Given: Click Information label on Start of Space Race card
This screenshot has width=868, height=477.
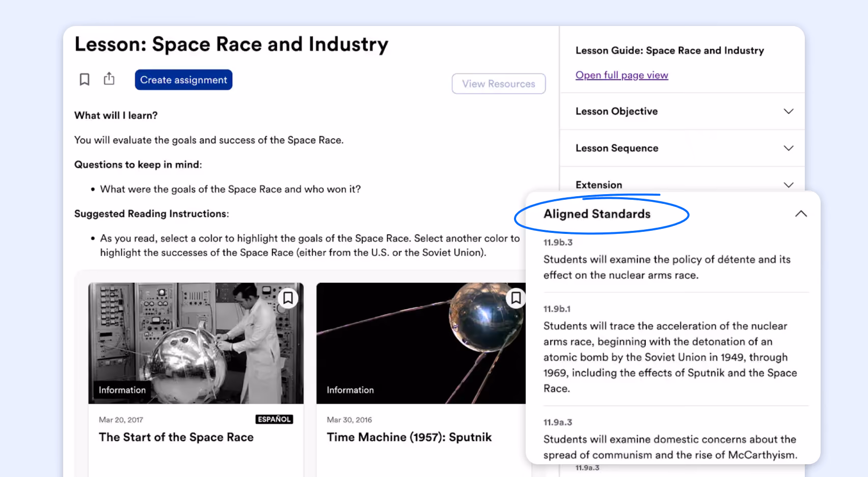Looking at the screenshot, I should click(x=122, y=390).
